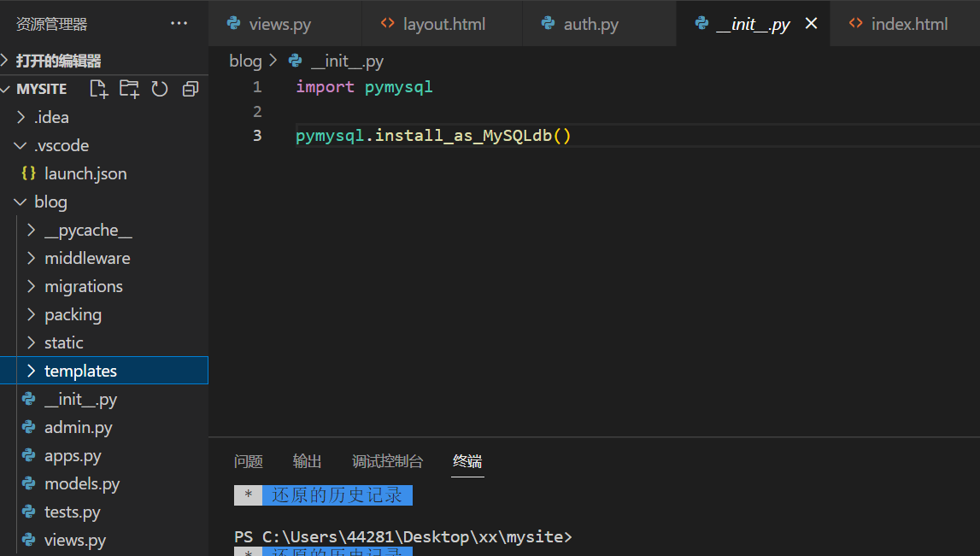Expand the open editors section
Viewport: 980px width, 556px height.
click(58, 61)
